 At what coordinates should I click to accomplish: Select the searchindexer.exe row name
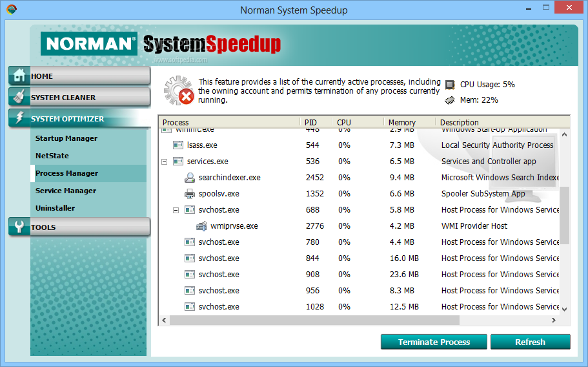pyautogui.click(x=230, y=178)
